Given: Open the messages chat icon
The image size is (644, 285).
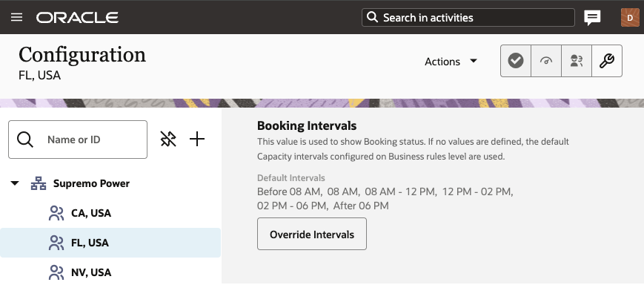Looking at the screenshot, I should pos(592,18).
